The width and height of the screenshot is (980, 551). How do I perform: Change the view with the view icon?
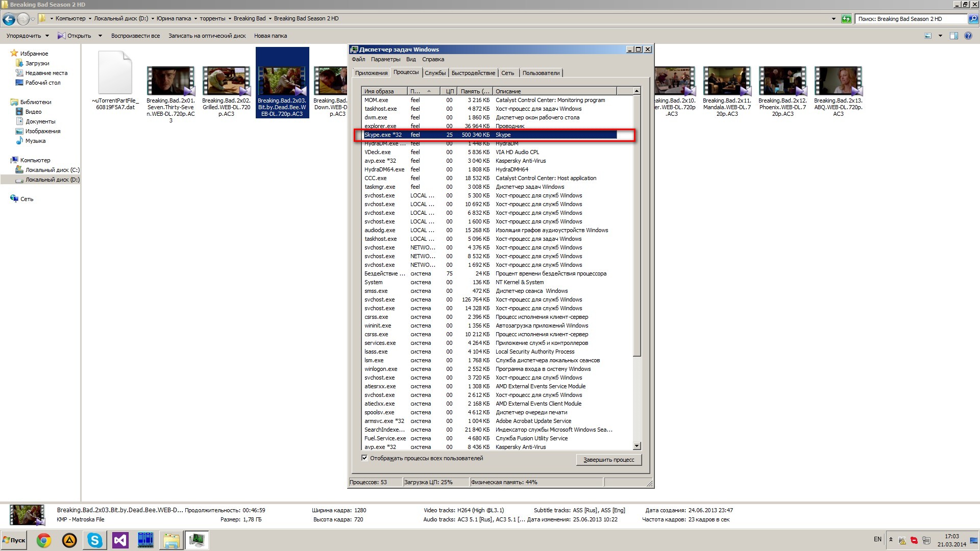pos(928,36)
